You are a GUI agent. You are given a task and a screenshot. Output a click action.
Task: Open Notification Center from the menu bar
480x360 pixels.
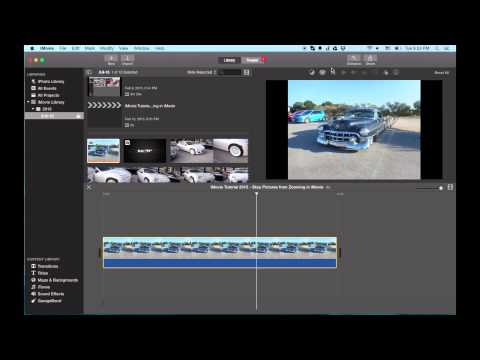pos(447,48)
